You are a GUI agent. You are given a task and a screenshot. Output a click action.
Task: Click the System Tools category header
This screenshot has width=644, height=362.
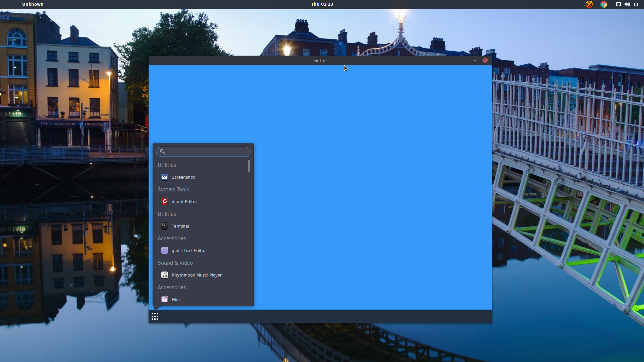tap(173, 189)
